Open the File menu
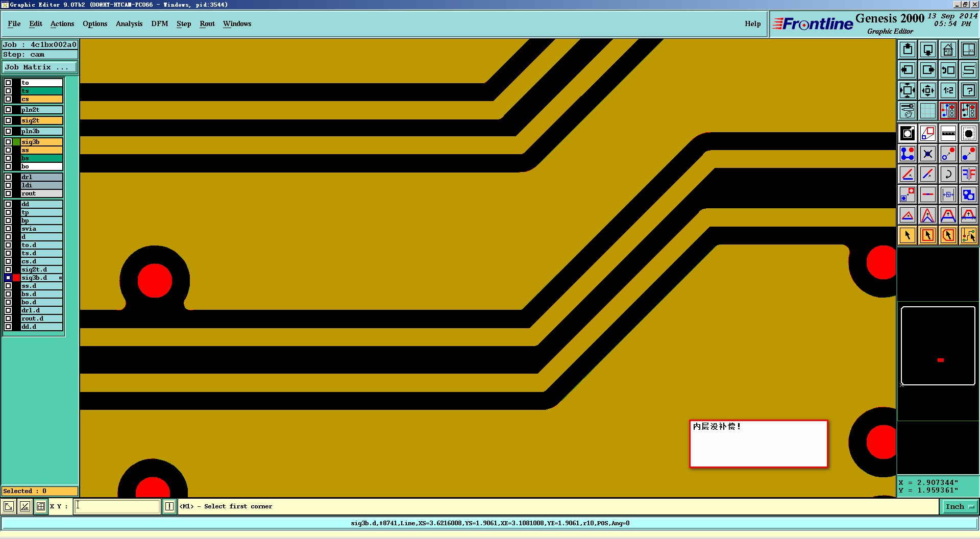 tap(14, 23)
